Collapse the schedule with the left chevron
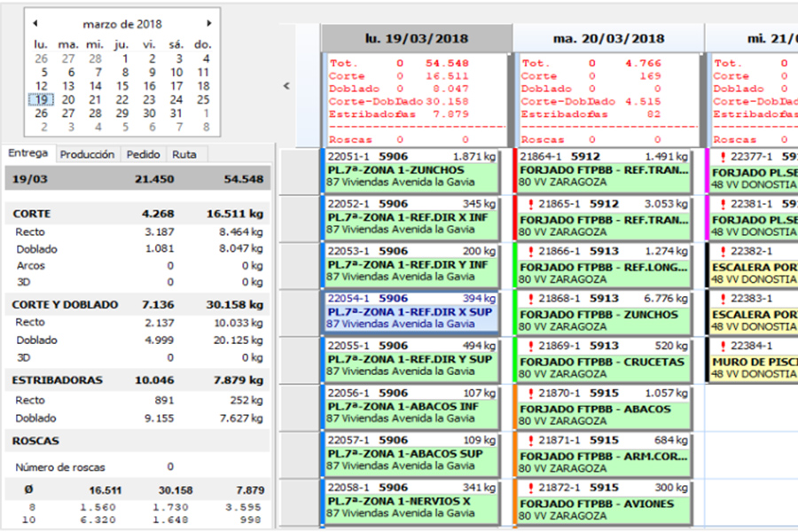Viewport: 798px width, 532px height. point(286,86)
